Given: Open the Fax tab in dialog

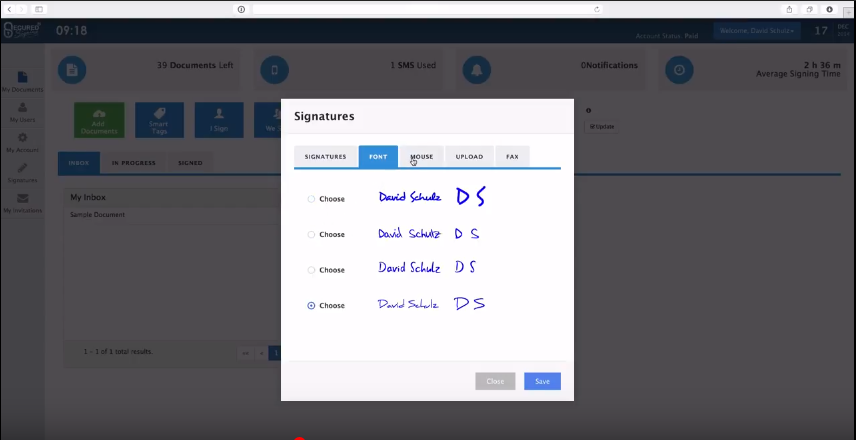Looking at the screenshot, I should click(512, 157).
